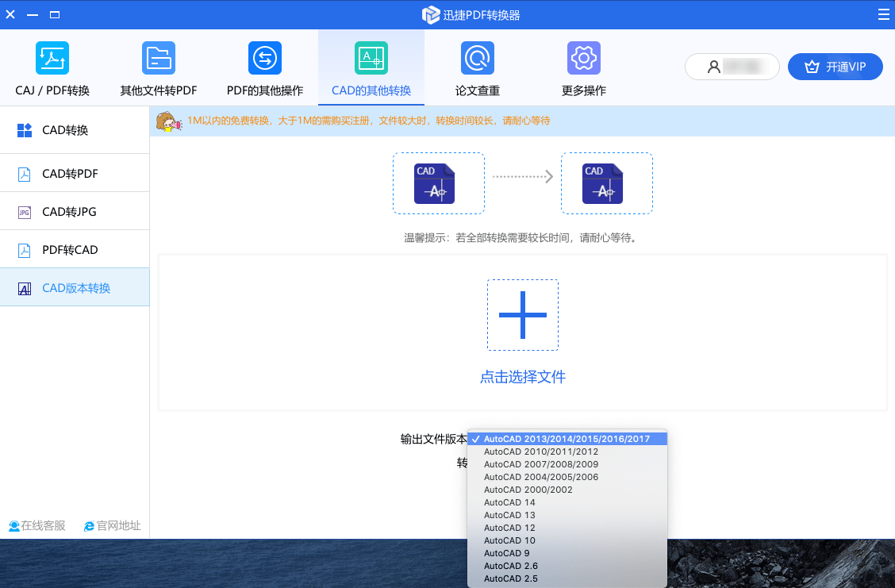Click the target CAD file icon
895x588 pixels.
(602, 183)
